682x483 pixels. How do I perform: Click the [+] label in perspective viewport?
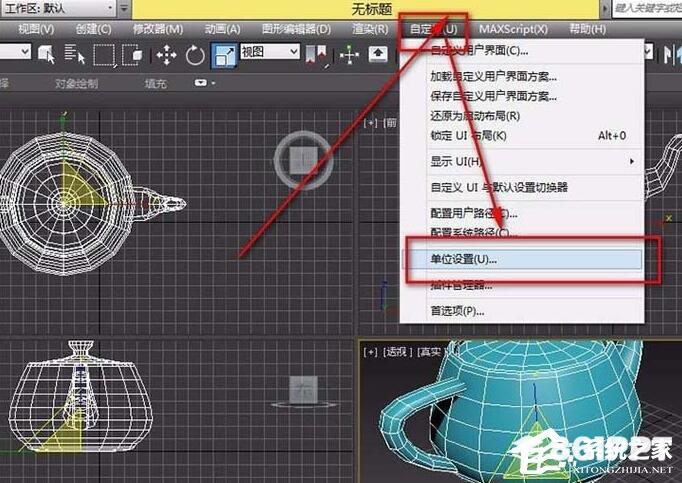coord(370,352)
